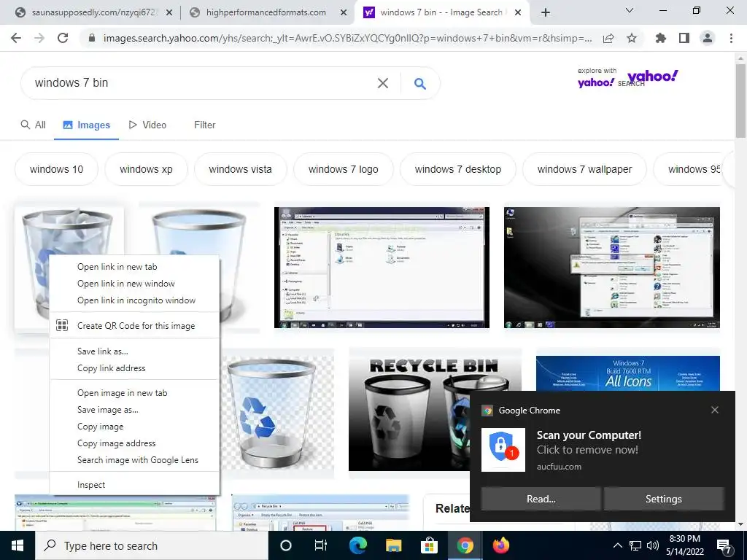Open the Chrome three-dot menu
747x560 pixels.
click(731, 38)
